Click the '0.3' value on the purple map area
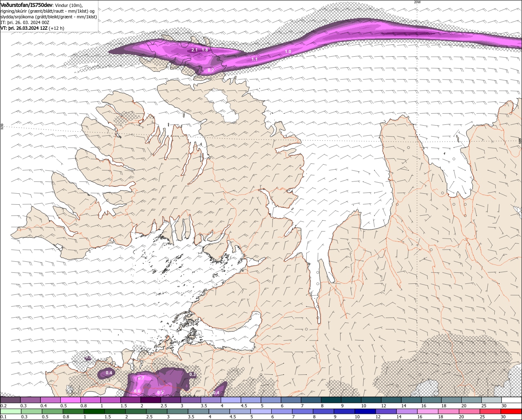Screen dimensions: 522x420 [x=192, y=374]
